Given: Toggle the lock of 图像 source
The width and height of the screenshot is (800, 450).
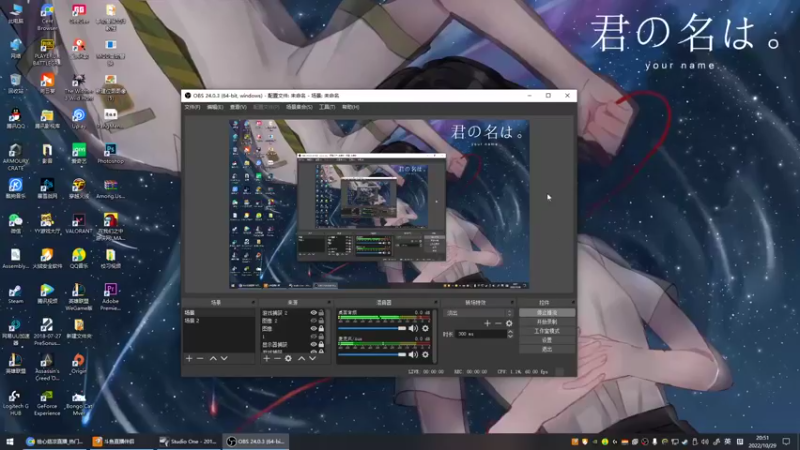Looking at the screenshot, I should [x=321, y=329].
